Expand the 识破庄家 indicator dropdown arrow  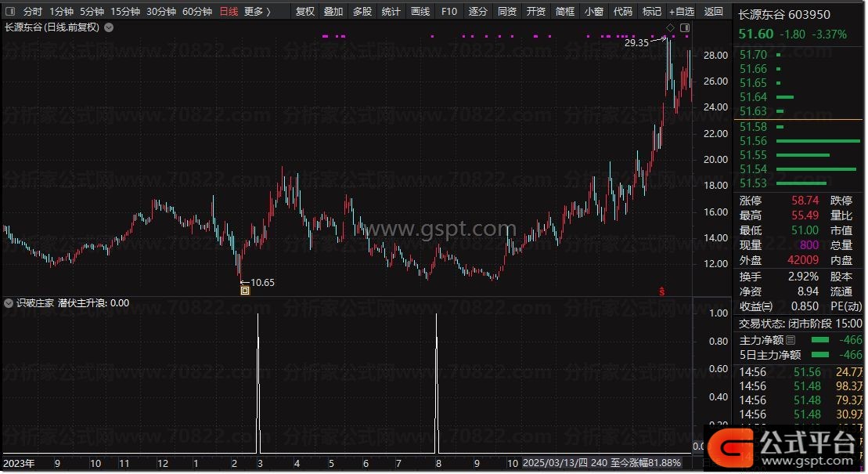pyautogui.click(x=9, y=302)
